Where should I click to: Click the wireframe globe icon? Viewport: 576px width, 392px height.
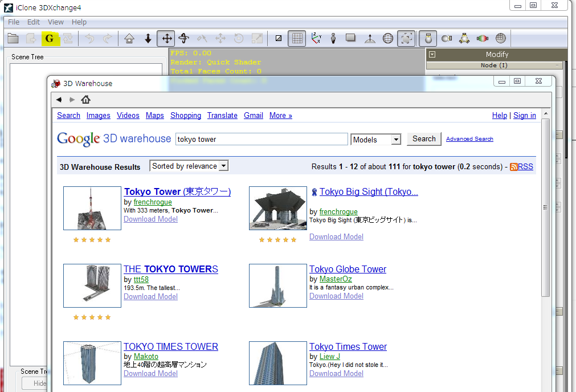point(388,38)
